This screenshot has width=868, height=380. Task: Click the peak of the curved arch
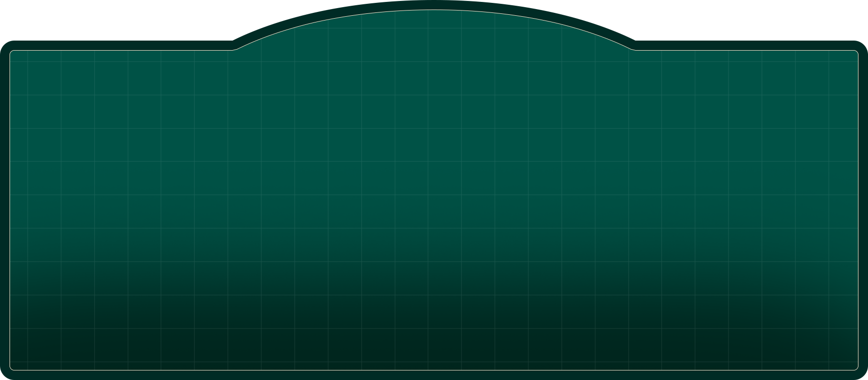[434, 10]
